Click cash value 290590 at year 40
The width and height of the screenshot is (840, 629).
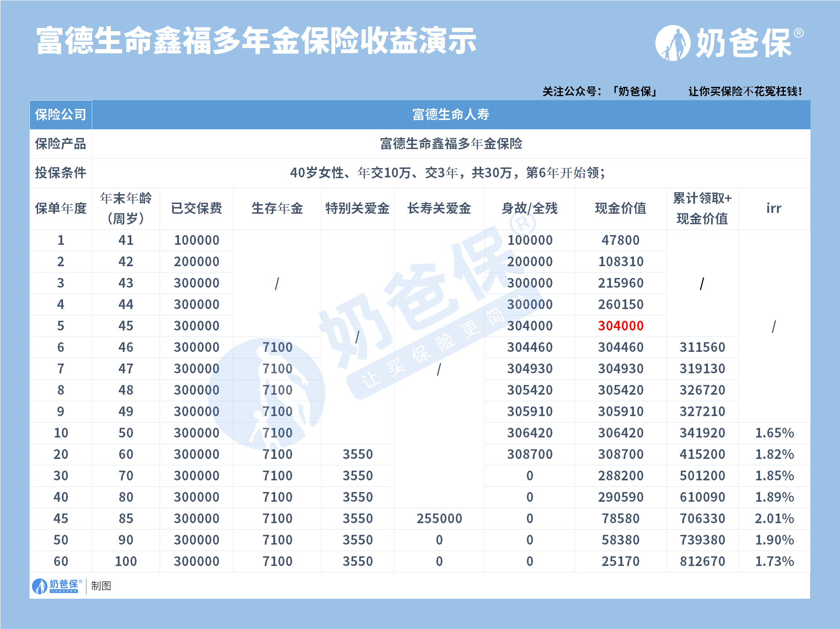[621, 497]
